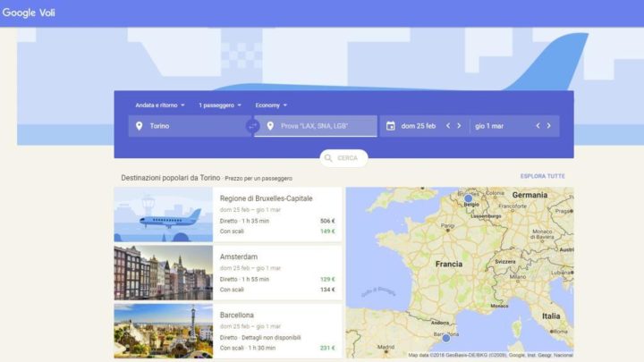644x362 pixels.
Task: Click the Belgio map marker
Action: [x=468, y=198]
